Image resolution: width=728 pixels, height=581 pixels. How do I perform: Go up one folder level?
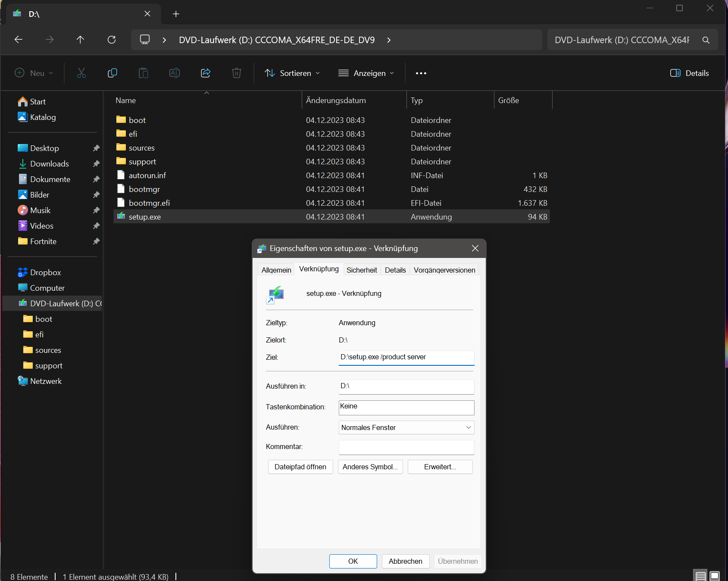[80, 40]
